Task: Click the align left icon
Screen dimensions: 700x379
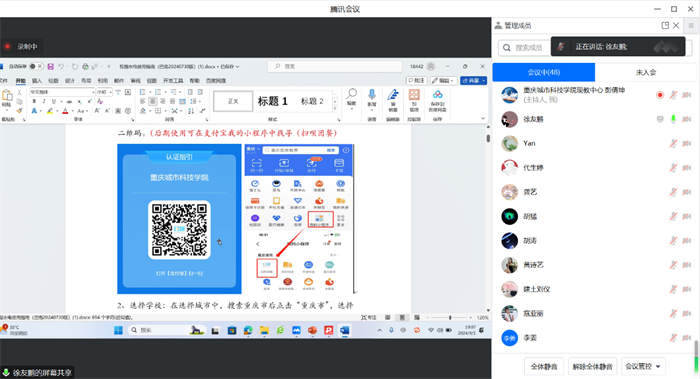Action: coord(143,101)
